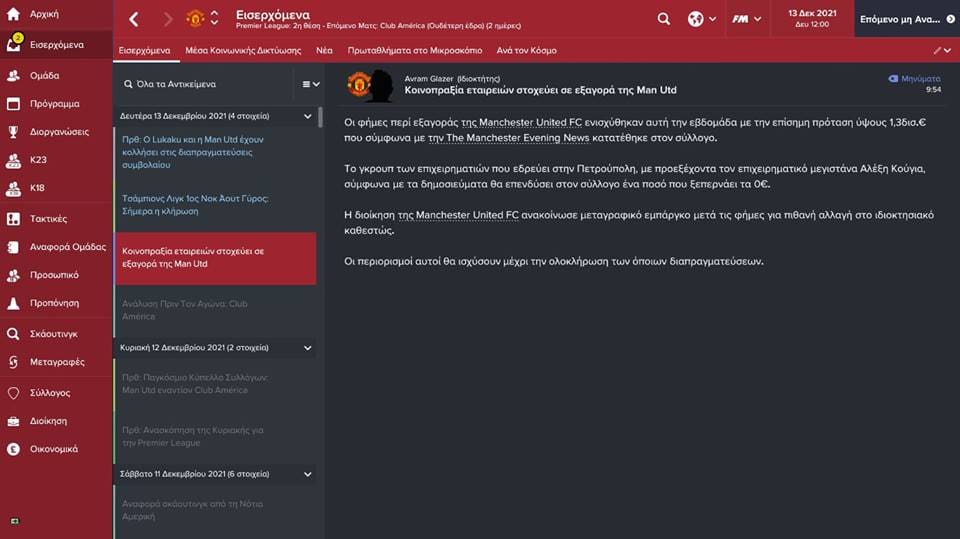Click the back navigation arrow

(134, 19)
